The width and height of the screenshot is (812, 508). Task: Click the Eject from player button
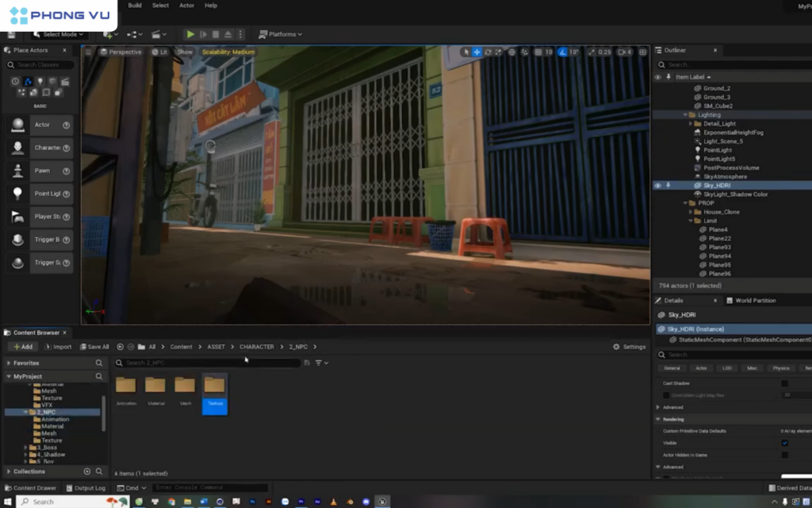[228, 34]
